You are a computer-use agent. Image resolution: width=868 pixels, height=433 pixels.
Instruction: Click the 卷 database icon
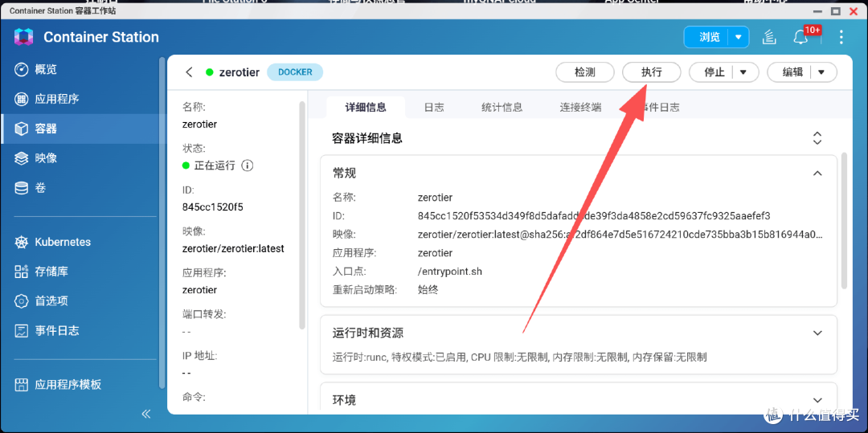pos(21,188)
